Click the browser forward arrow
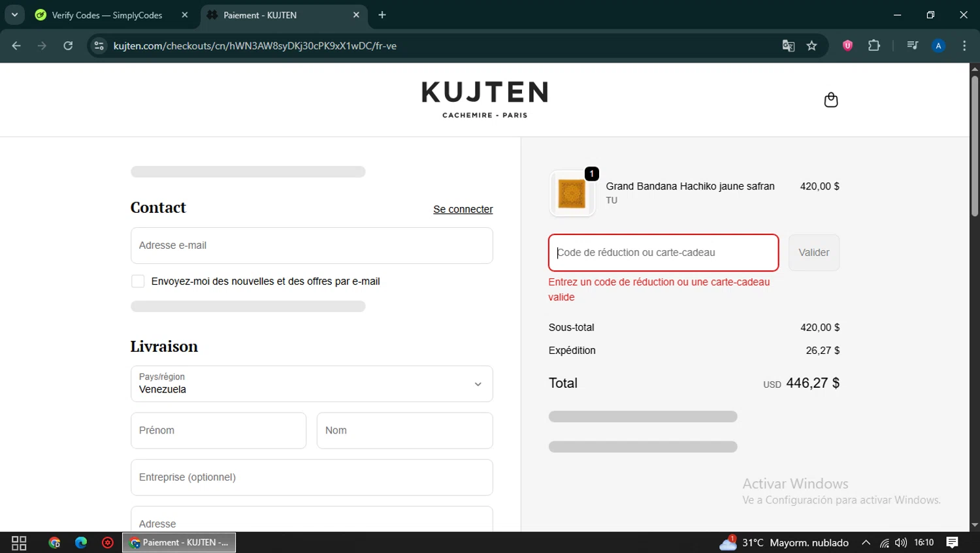Viewport: 980px width, 553px height. point(42,46)
